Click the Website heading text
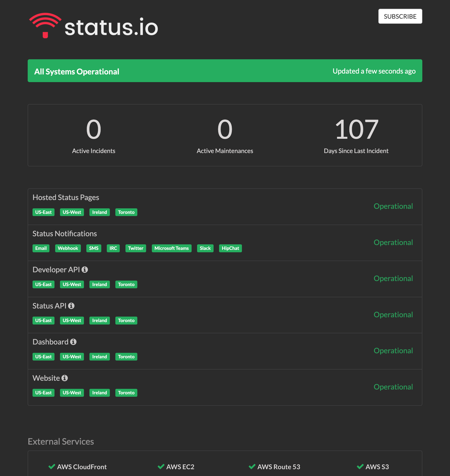 [x=46, y=378]
